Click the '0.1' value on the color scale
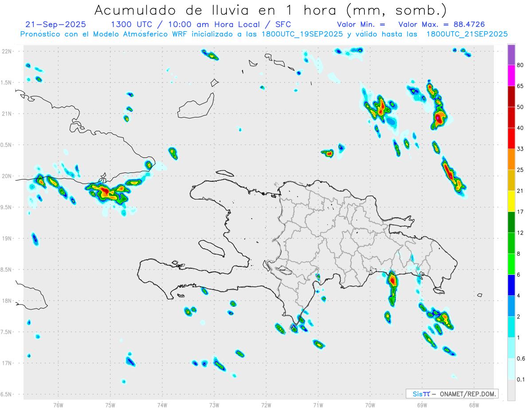532x411 pixels. coord(521,380)
